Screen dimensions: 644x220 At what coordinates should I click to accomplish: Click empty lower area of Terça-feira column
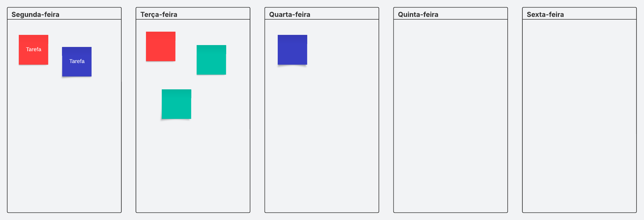click(x=193, y=166)
